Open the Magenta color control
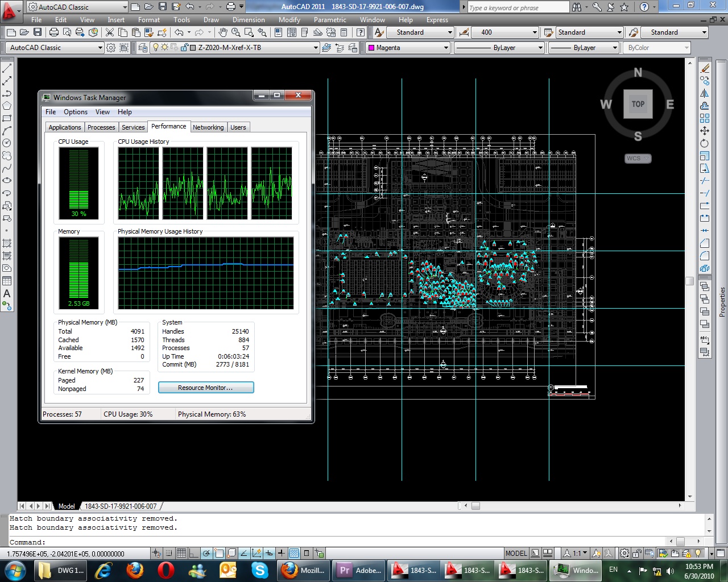The height and width of the screenshot is (582, 728). [408, 48]
